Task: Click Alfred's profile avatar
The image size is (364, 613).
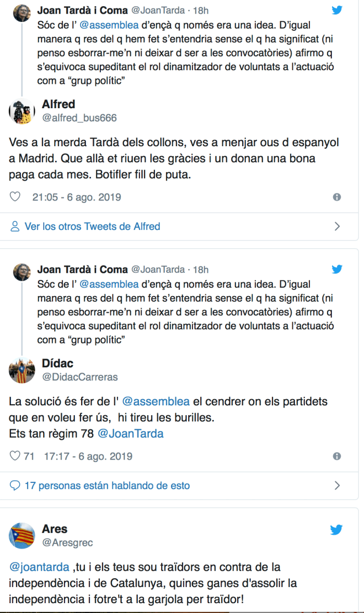Action: point(22,111)
